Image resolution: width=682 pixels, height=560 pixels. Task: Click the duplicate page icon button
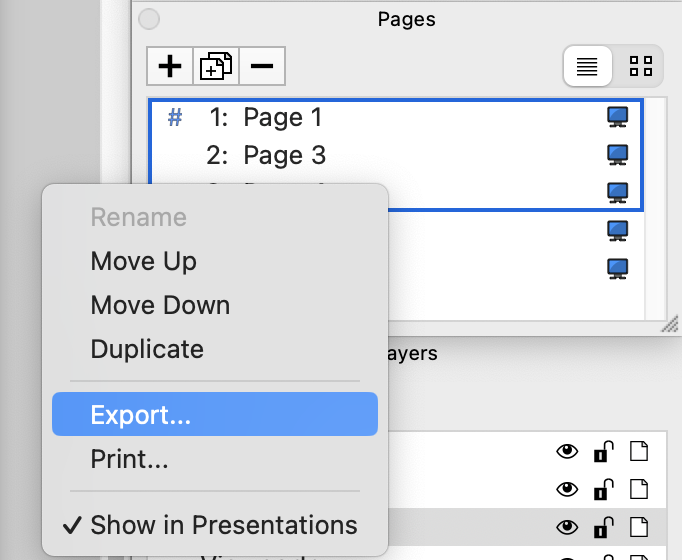click(x=216, y=66)
